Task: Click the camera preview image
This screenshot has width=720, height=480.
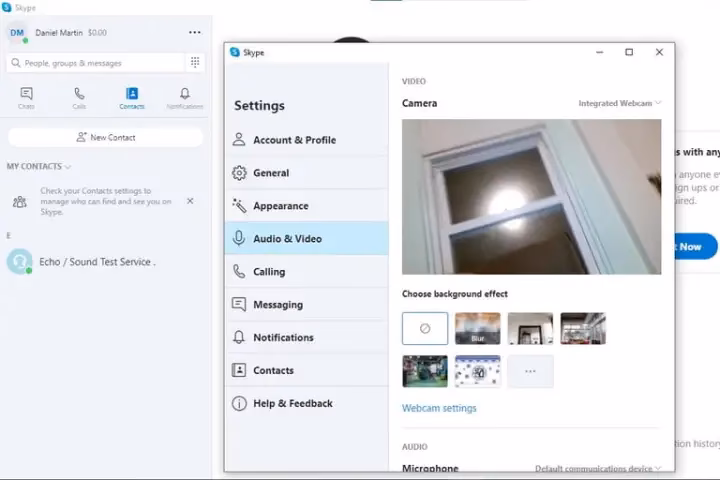Action: pos(531,197)
